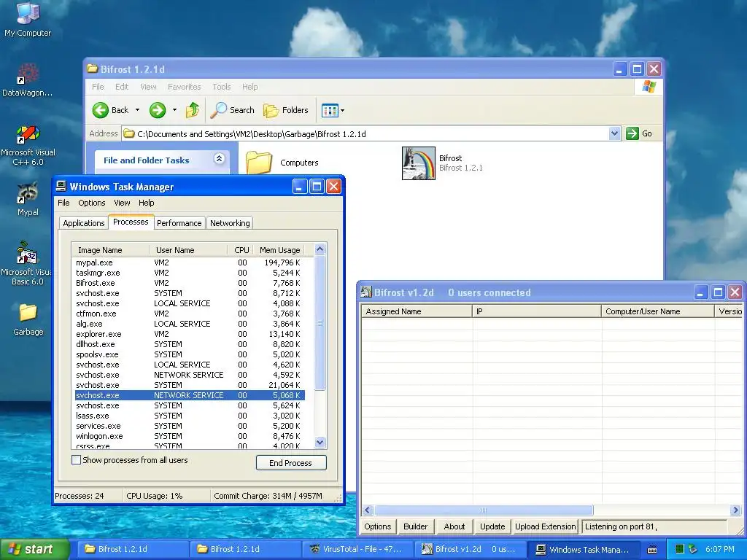
Task: Expand the address bar dropdown
Action: pos(614,133)
